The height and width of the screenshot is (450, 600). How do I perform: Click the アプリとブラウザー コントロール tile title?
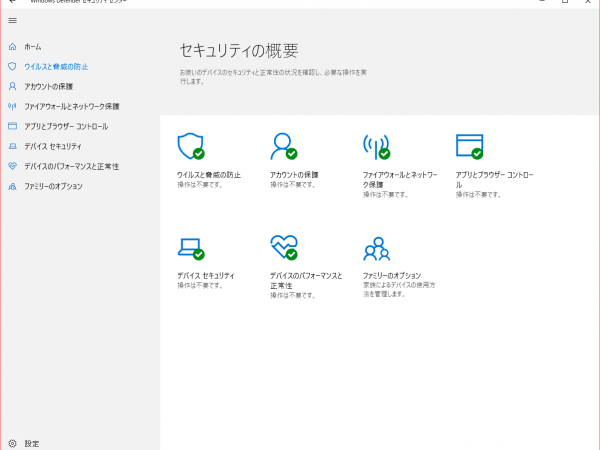click(494, 180)
